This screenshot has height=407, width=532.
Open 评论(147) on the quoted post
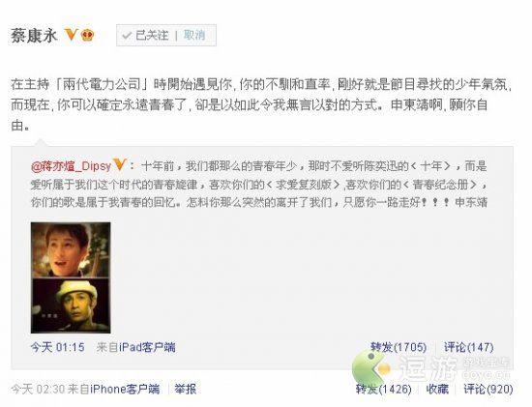468,347
